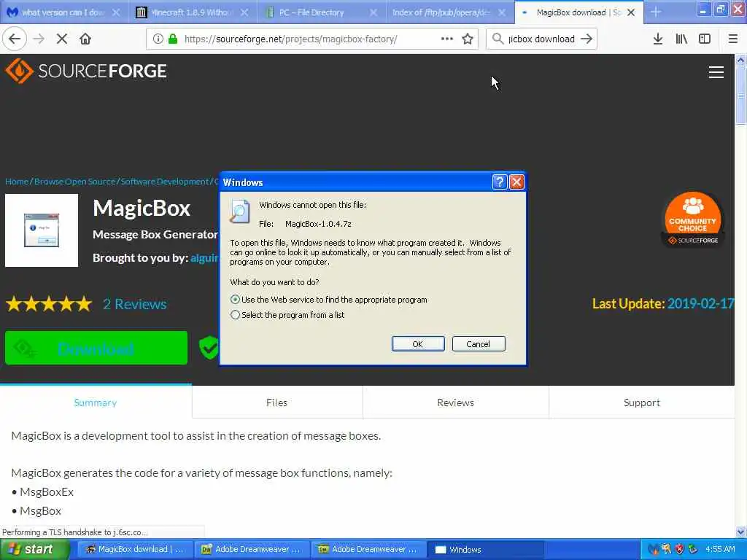Click the Community Choice badge

coord(693,219)
